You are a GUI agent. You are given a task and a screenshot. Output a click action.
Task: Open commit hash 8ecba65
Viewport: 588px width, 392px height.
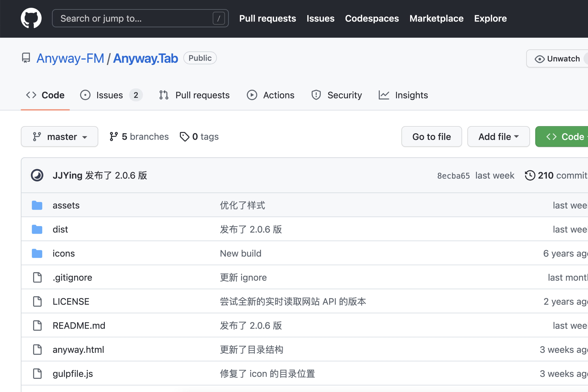pos(454,175)
